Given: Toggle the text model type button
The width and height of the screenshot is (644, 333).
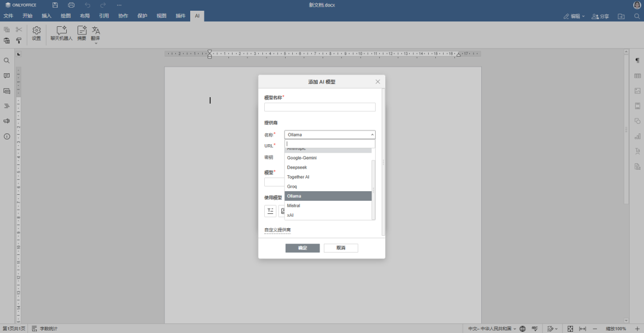Looking at the screenshot, I should [x=270, y=211].
